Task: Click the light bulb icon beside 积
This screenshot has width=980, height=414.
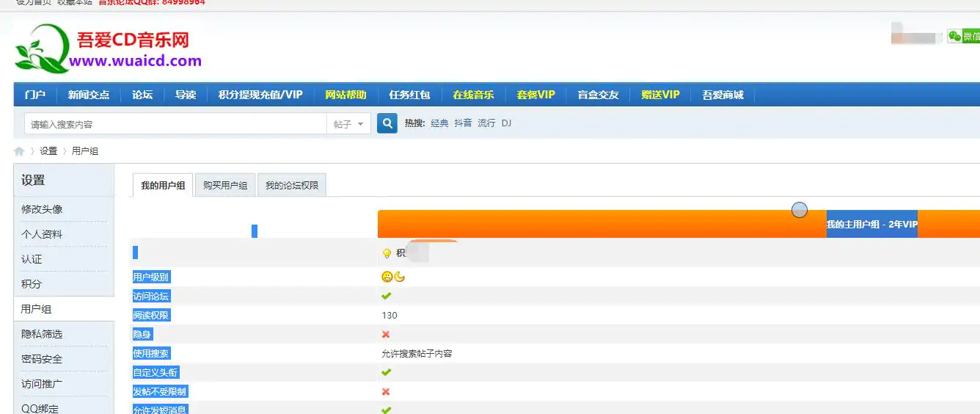Action: pos(387,253)
